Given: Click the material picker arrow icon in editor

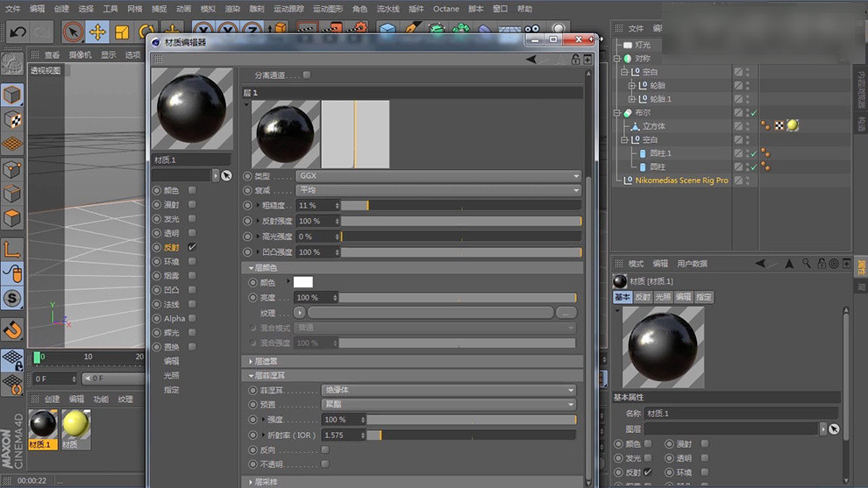Looking at the screenshot, I should tap(226, 175).
